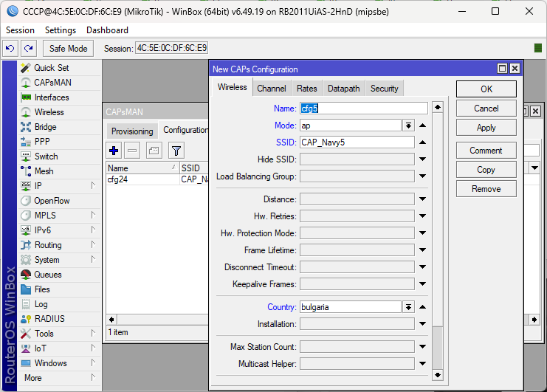The height and width of the screenshot is (392, 547).
Task: Open Mode dropdown list
Action: coord(408,125)
